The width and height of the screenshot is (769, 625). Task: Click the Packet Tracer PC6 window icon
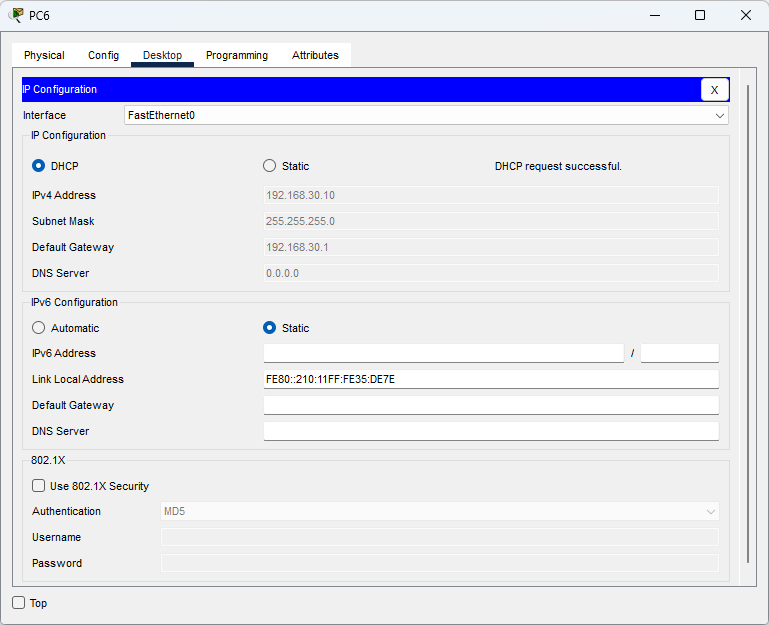click(x=16, y=15)
